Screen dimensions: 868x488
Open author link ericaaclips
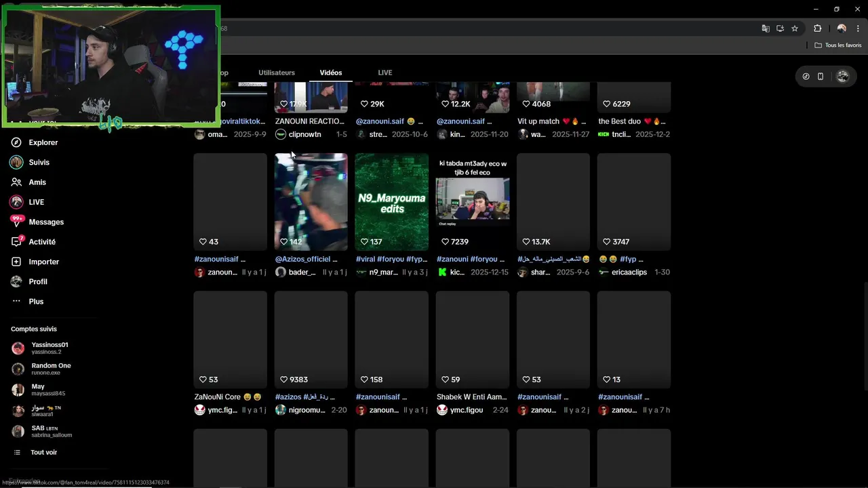(629, 272)
